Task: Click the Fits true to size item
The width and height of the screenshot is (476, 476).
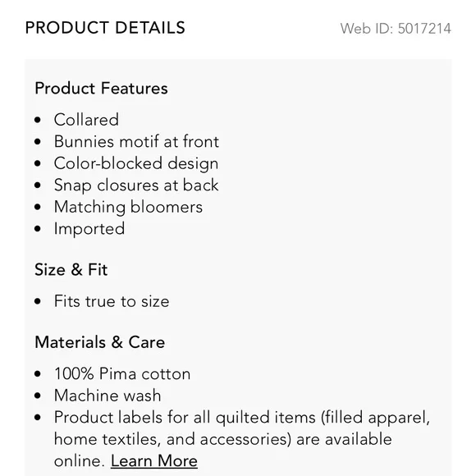Action: click(112, 301)
